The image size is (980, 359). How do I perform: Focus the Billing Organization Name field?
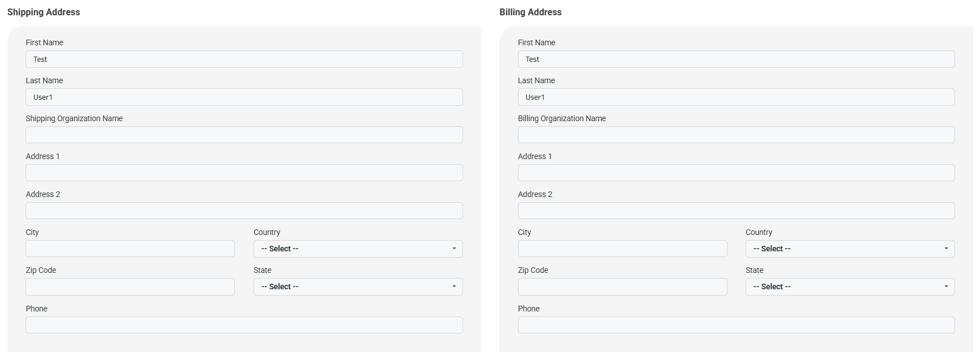[x=736, y=135]
